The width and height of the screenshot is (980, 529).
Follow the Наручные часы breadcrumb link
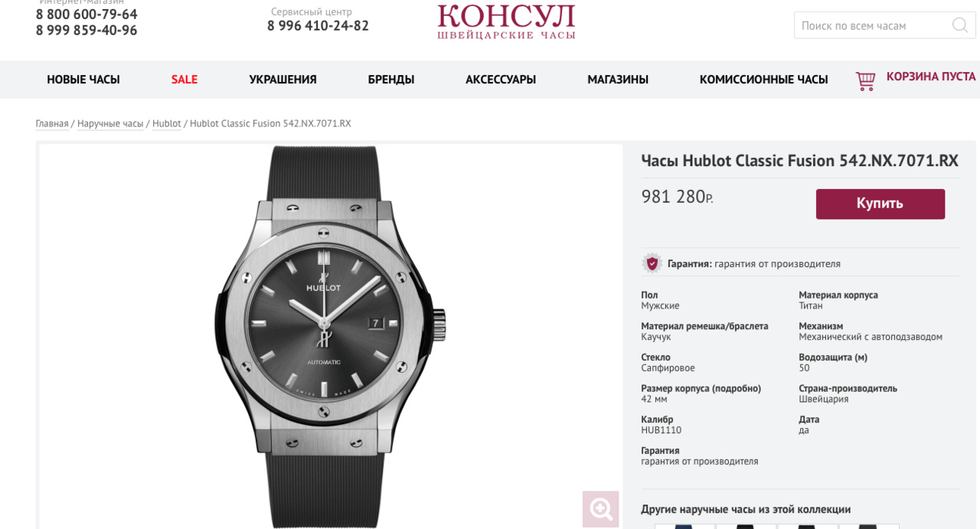click(x=110, y=123)
